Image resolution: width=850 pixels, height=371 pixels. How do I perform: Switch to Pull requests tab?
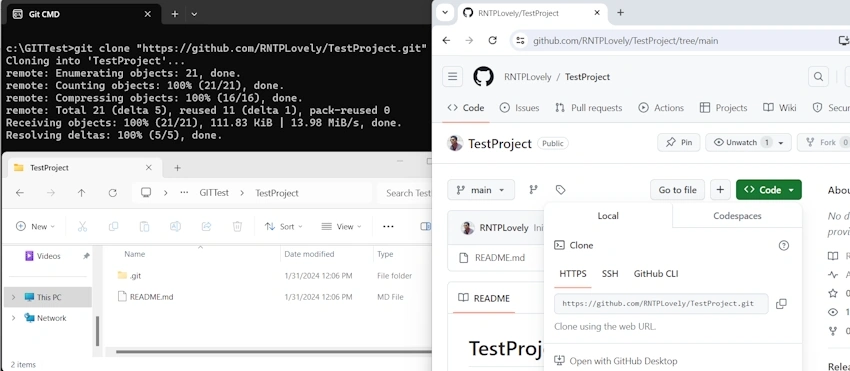pos(589,107)
